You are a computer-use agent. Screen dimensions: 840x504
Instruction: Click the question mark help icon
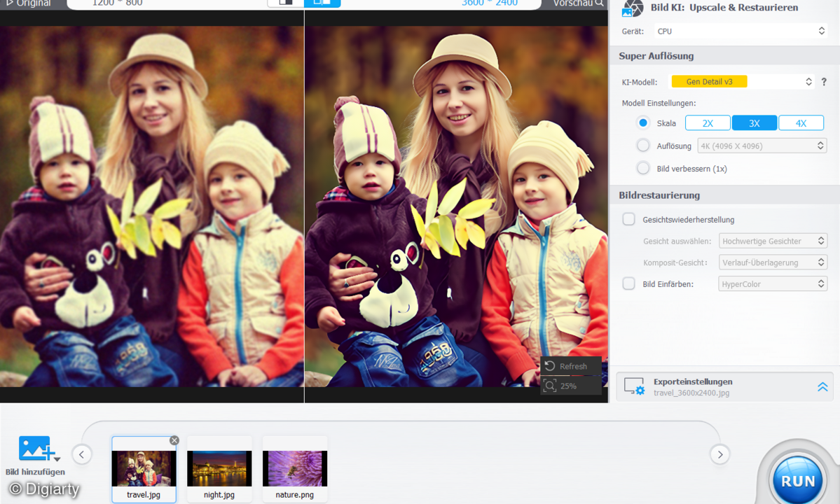[824, 81]
